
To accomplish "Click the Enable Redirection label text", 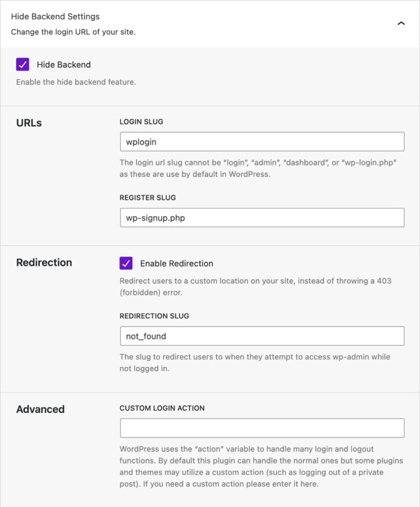I will (x=177, y=263).
